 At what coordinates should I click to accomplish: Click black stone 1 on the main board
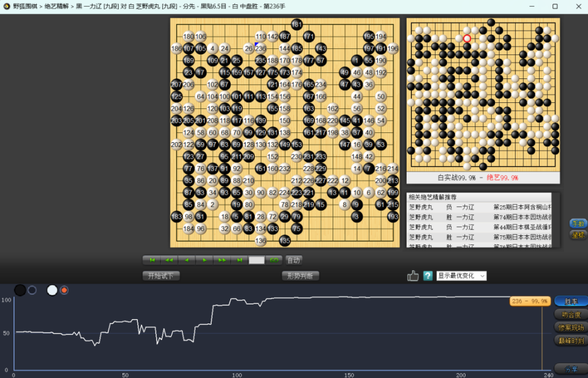click(356, 61)
